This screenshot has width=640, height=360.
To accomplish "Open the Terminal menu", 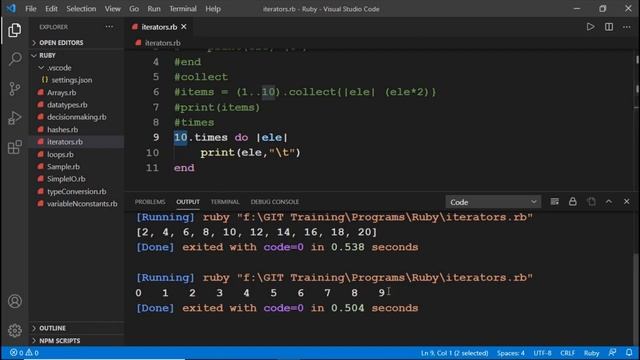I will coord(183,9).
